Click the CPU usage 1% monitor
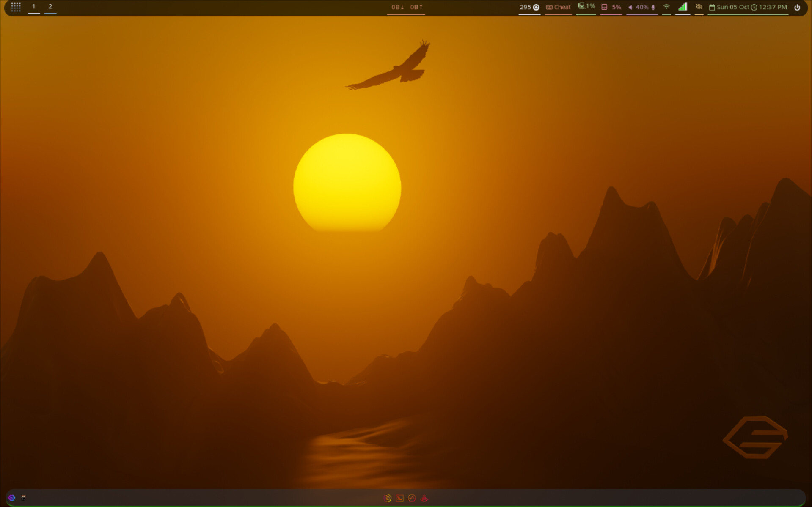Image resolution: width=812 pixels, height=507 pixels. tap(586, 7)
